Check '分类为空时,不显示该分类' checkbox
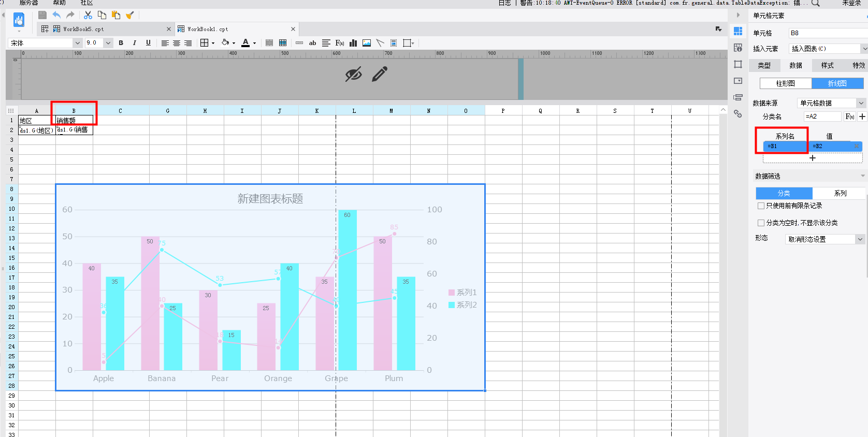This screenshot has height=437, width=868. point(761,223)
